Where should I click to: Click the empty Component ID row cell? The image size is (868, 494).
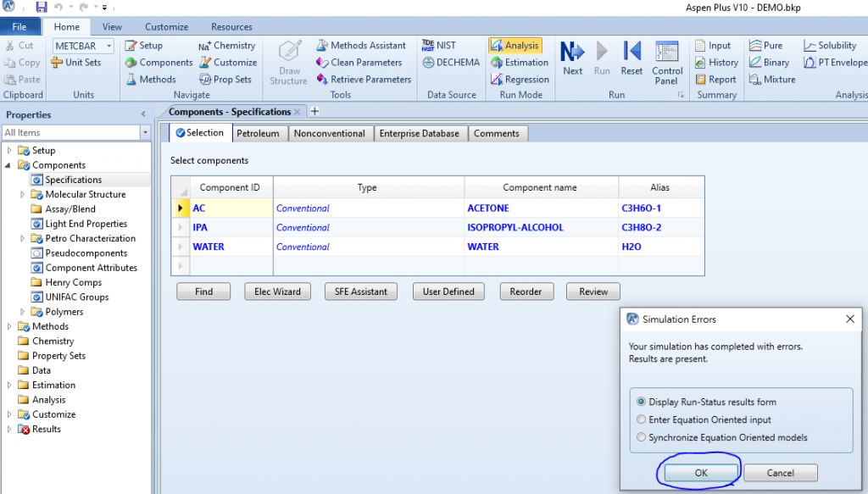[x=231, y=265]
